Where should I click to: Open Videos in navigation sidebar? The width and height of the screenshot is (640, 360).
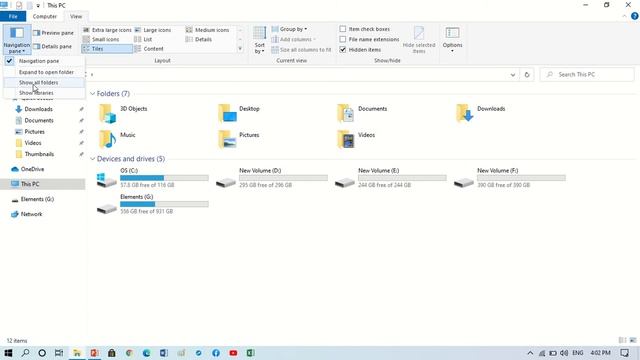33,143
